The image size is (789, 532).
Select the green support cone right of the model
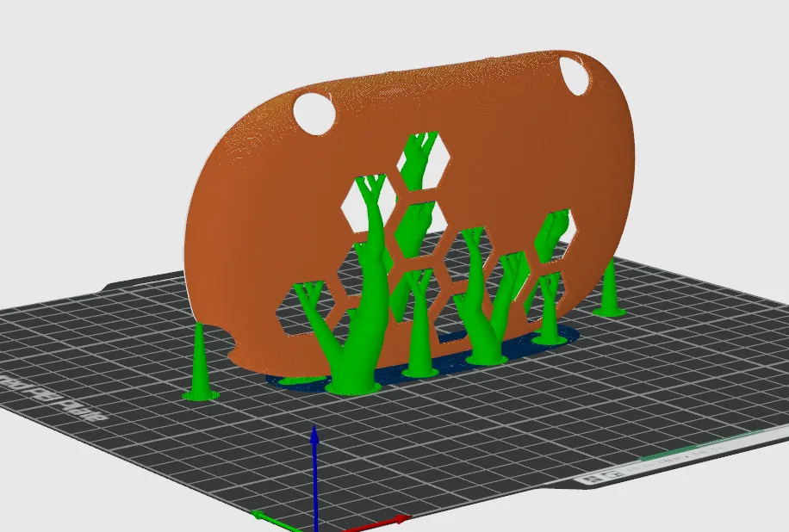(x=609, y=289)
